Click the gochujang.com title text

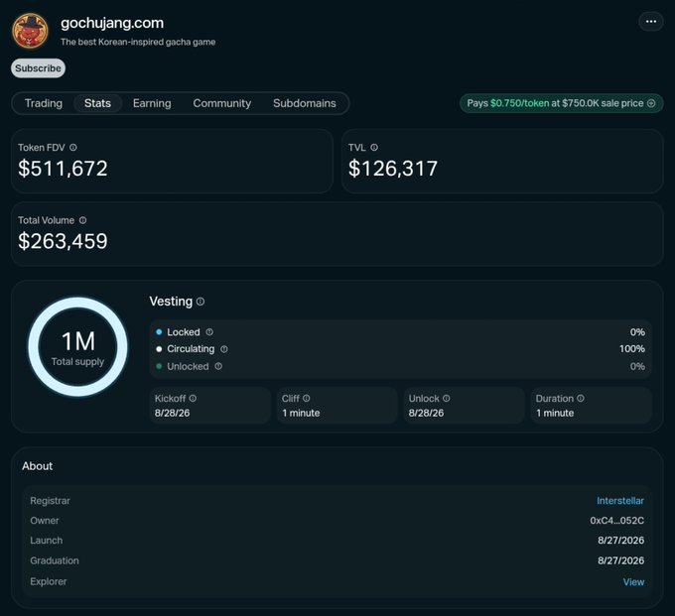point(112,23)
